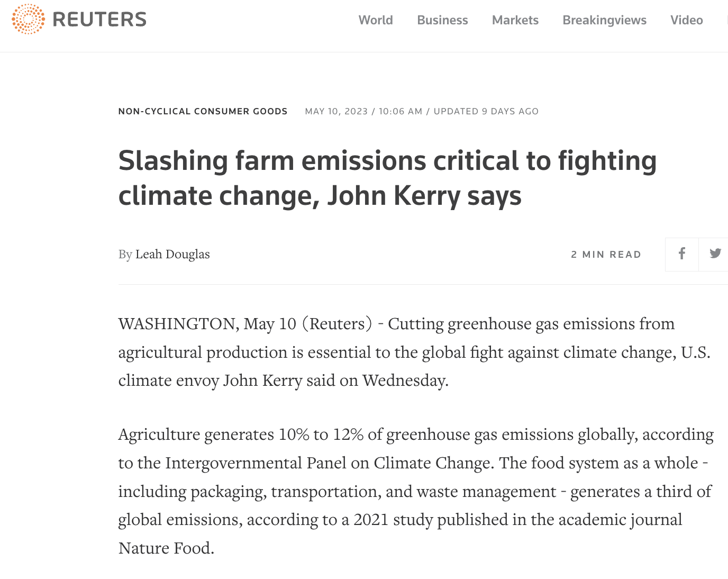Open the Markets menu item
728x579 pixels.
(515, 20)
